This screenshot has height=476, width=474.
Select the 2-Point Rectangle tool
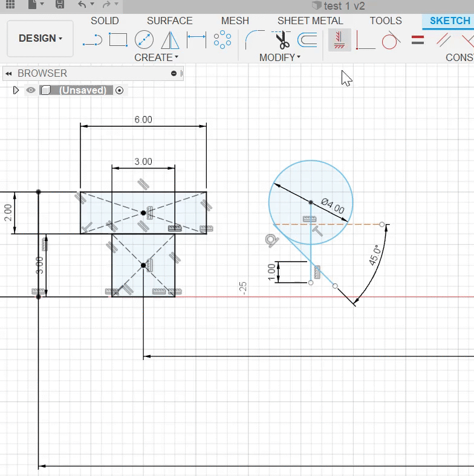[118, 40]
